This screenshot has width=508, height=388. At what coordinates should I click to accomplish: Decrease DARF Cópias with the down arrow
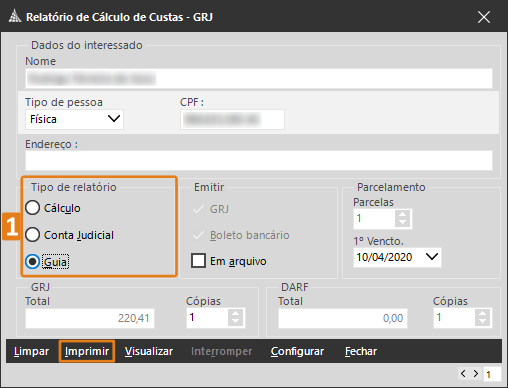482,321
